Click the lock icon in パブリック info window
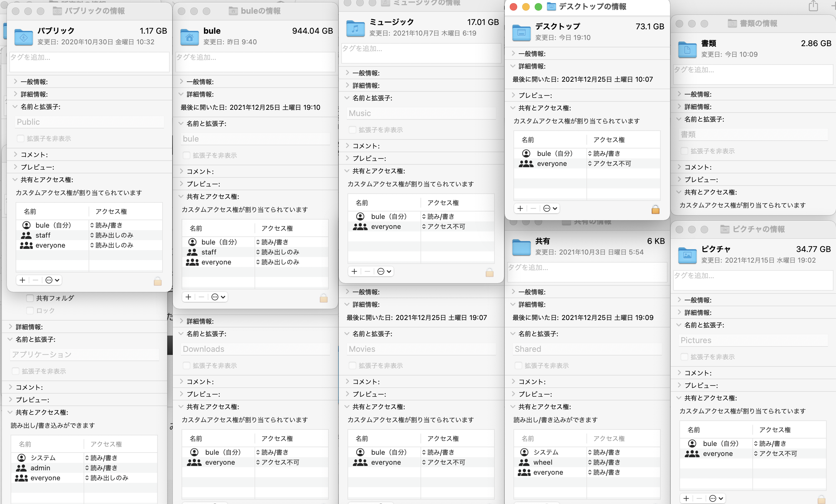 point(158,281)
